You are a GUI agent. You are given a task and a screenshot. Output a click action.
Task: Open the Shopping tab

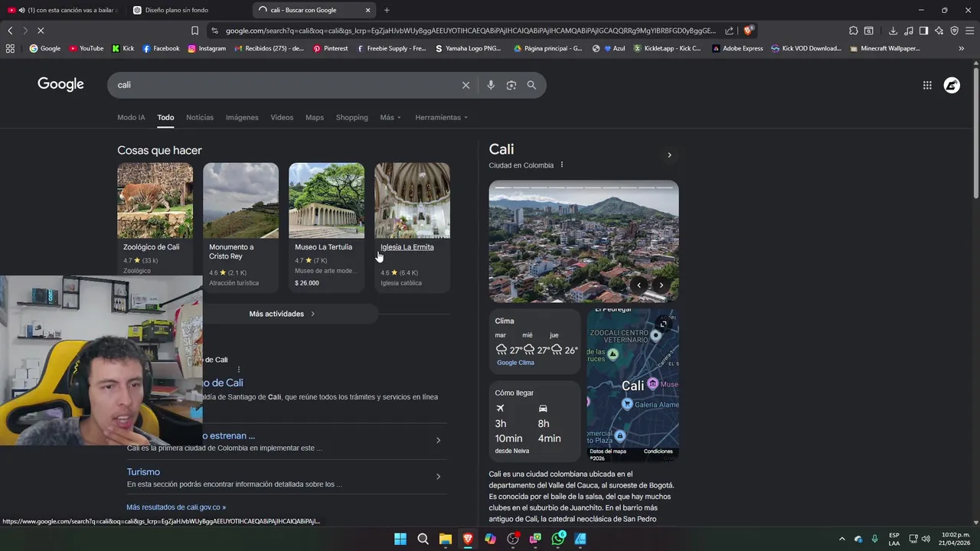(352, 117)
